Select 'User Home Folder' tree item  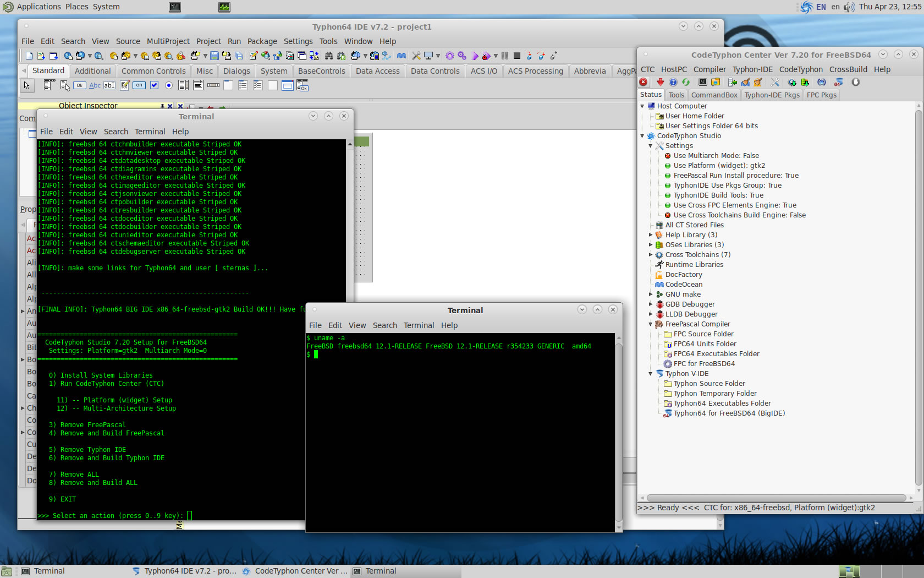[x=690, y=116]
